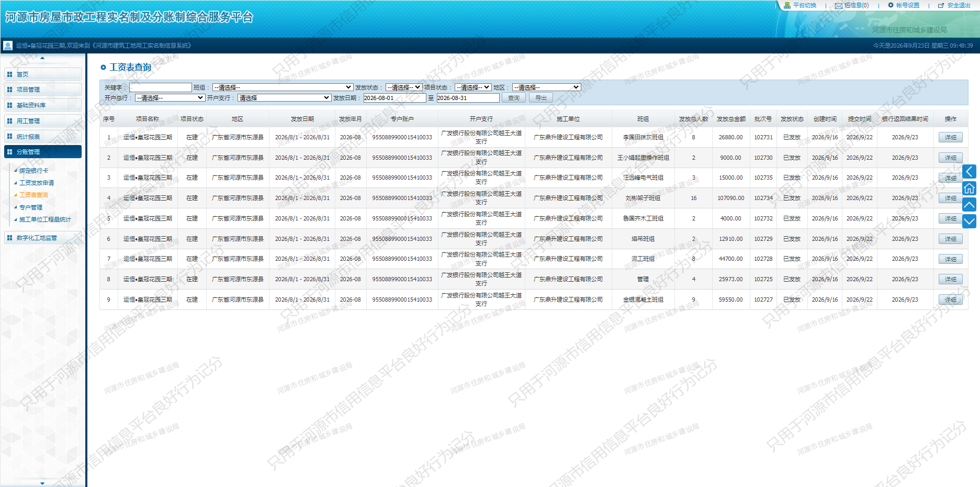Open the 地区 dropdown
980x487 pixels.
[546, 87]
